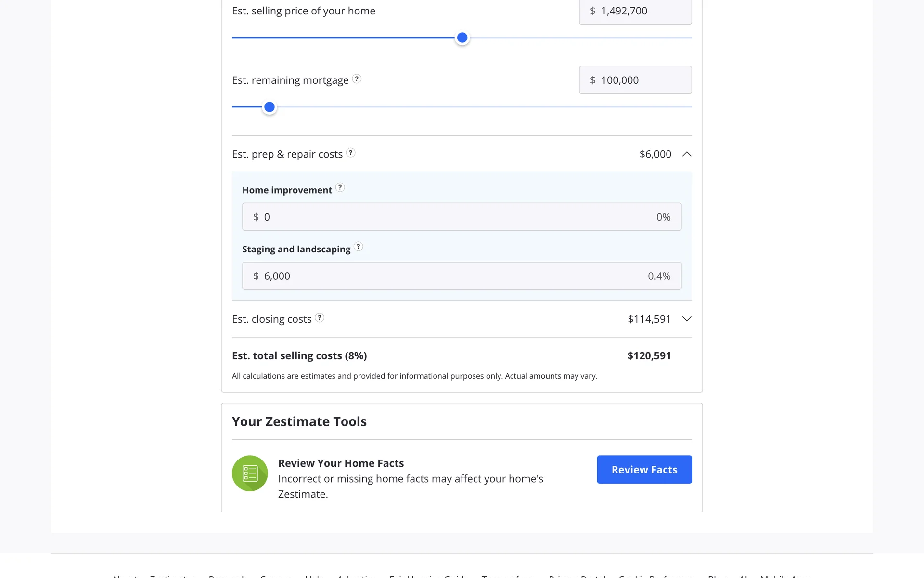Click the Review Facts button
This screenshot has width=924, height=578.
click(x=644, y=470)
